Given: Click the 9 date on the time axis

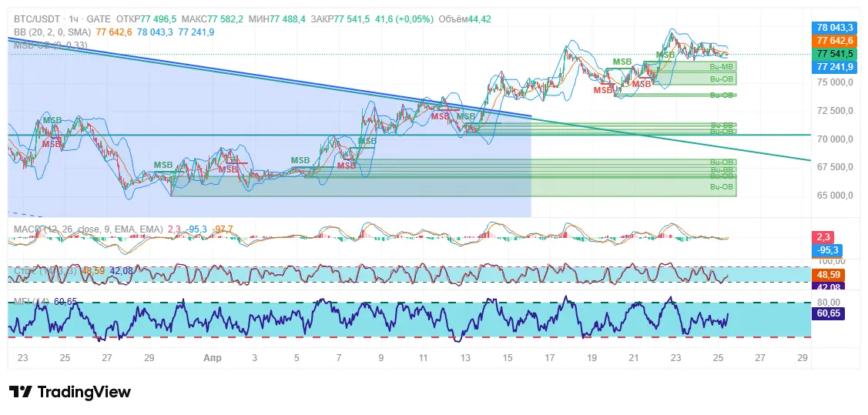Looking at the screenshot, I should click(380, 357).
